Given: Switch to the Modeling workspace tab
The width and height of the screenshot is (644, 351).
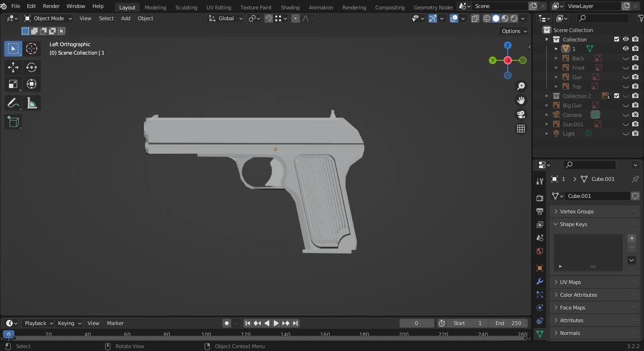Looking at the screenshot, I should click(x=155, y=7).
